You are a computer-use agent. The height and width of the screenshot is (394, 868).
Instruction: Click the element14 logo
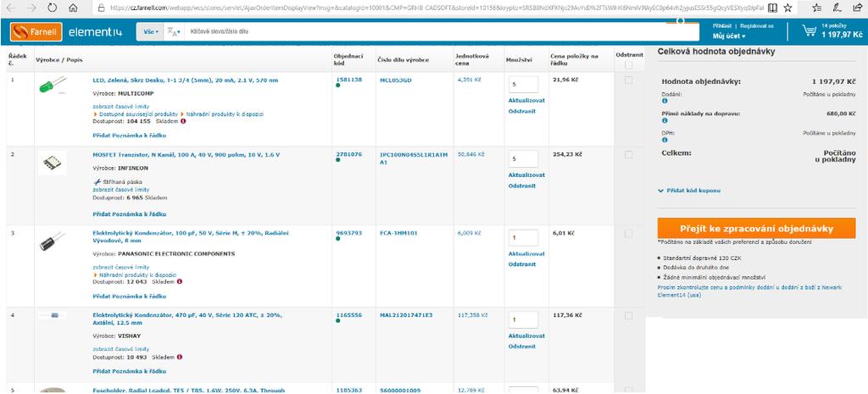(95, 32)
